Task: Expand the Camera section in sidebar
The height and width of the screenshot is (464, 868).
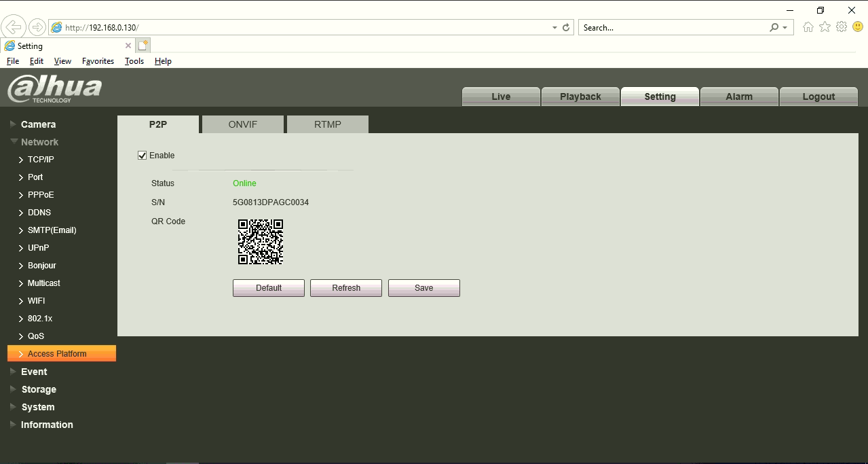Action: [x=38, y=124]
